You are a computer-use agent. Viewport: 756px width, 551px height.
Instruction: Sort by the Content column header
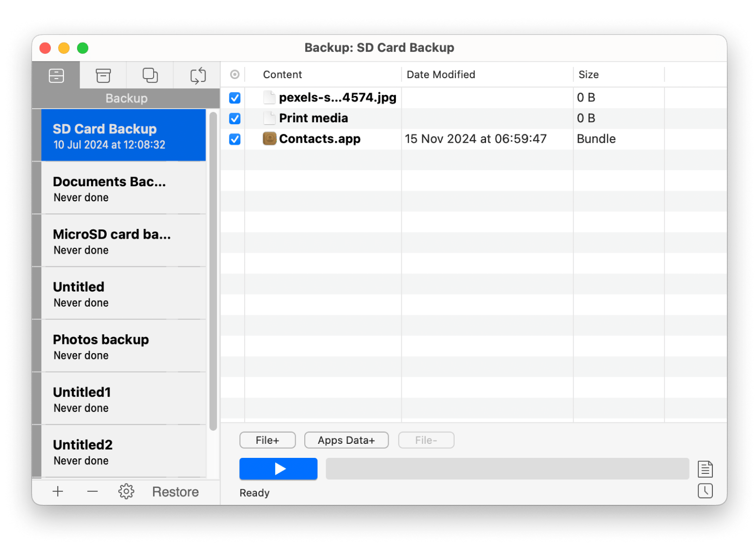point(282,74)
